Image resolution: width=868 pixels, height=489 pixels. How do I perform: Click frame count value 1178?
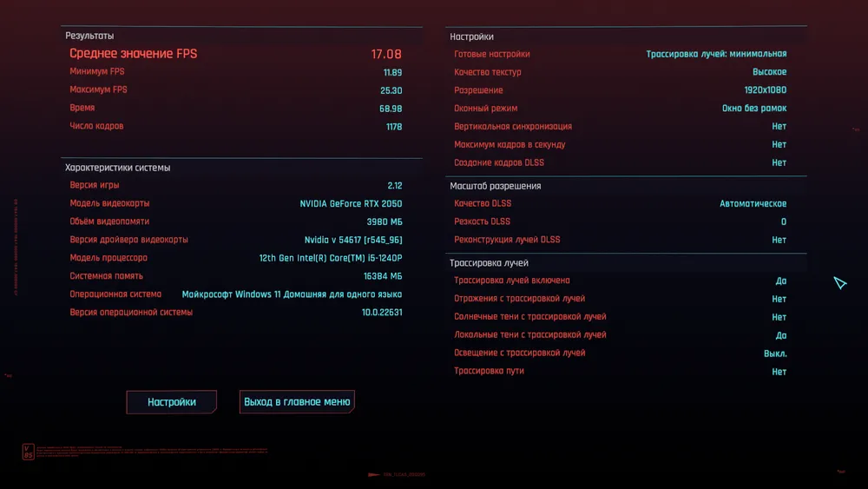click(394, 127)
